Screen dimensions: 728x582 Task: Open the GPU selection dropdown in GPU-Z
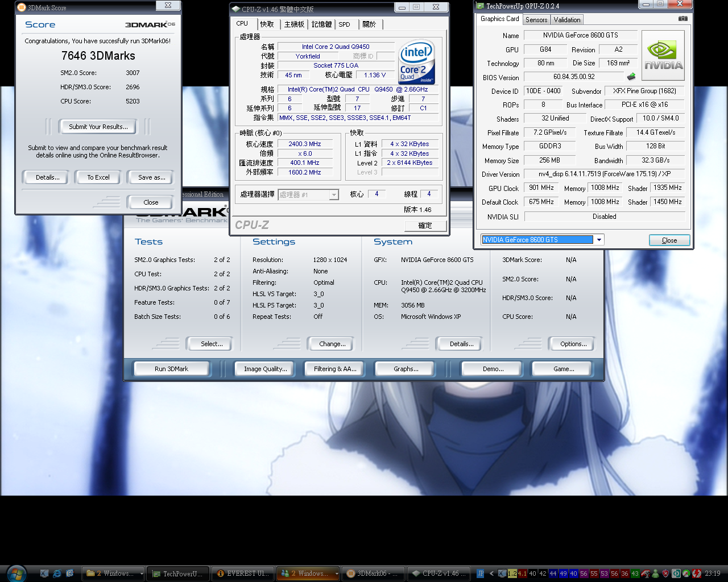pos(598,240)
